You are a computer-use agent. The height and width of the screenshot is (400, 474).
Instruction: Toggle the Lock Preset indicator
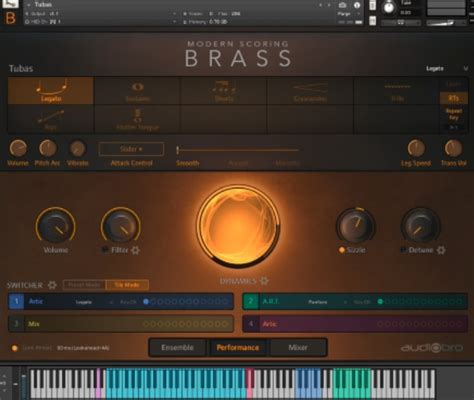click(x=14, y=348)
